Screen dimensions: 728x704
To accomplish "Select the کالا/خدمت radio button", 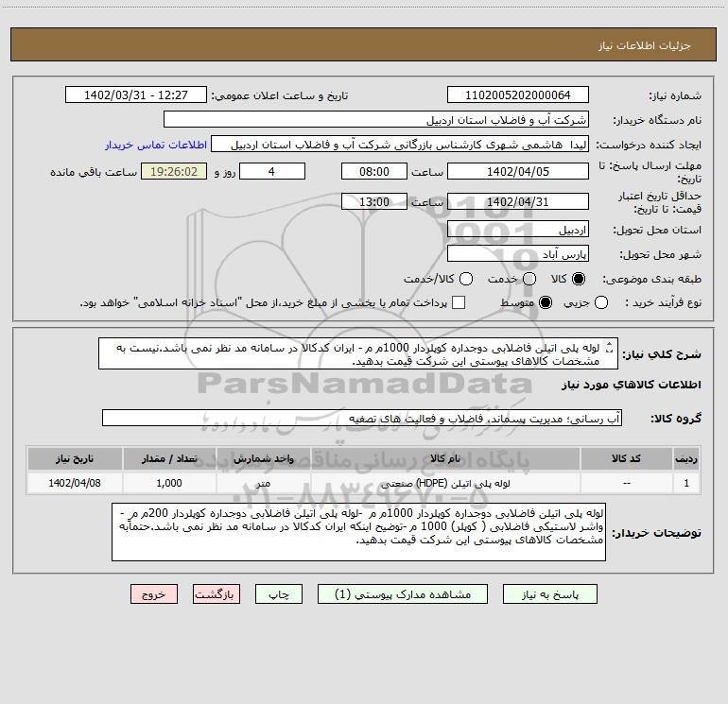I will pyautogui.click(x=466, y=279).
